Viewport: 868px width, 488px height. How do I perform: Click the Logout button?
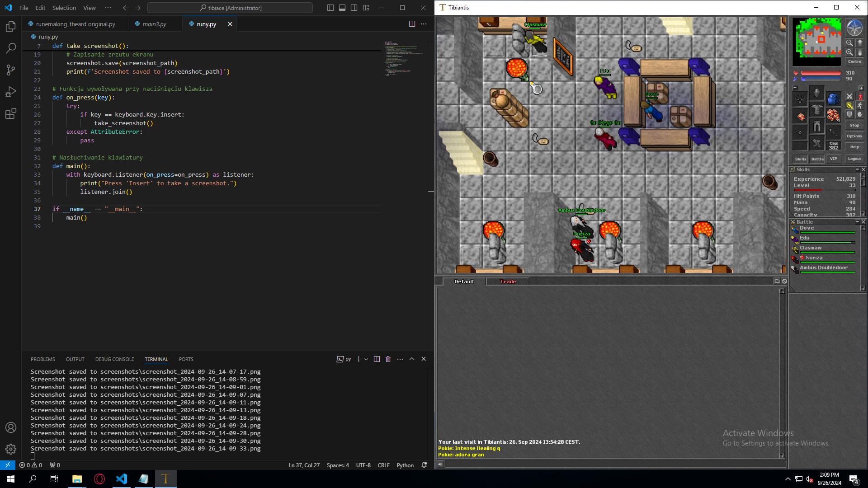pyautogui.click(x=854, y=159)
